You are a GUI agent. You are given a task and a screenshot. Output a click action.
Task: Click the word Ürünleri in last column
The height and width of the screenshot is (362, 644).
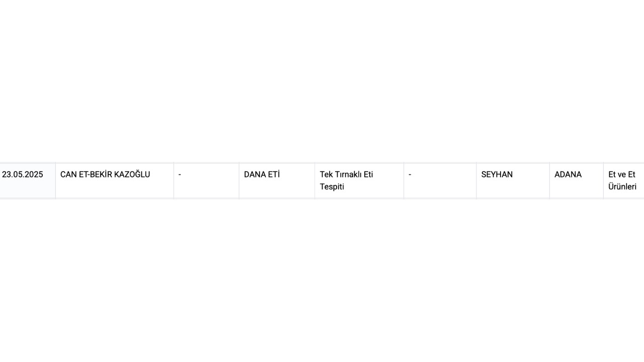tap(622, 187)
